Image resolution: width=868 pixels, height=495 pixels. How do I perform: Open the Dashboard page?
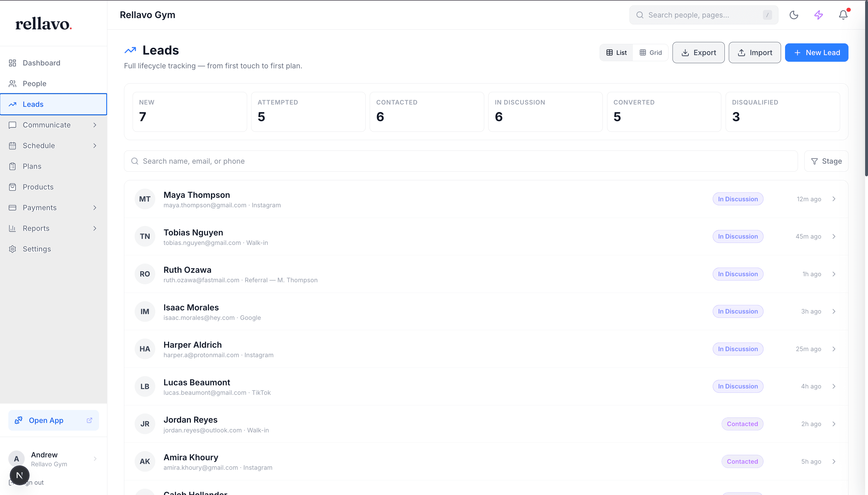click(41, 63)
